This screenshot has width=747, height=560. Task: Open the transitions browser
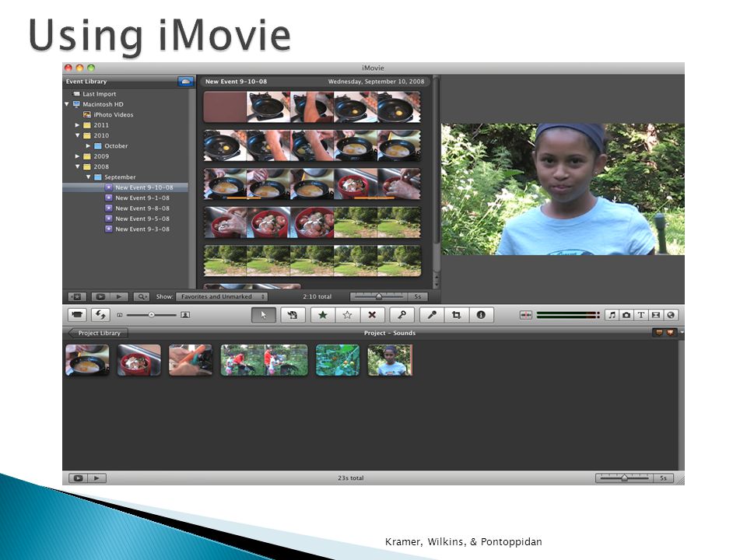(x=656, y=315)
